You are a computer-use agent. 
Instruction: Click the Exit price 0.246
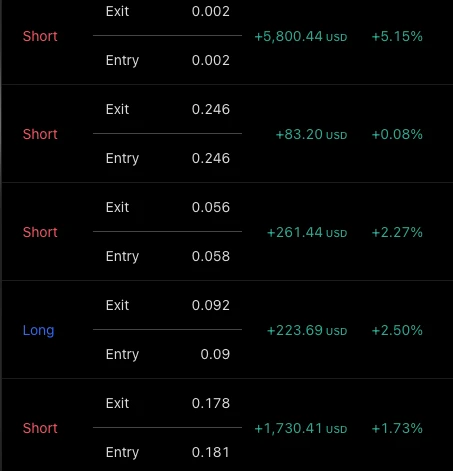point(211,109)
